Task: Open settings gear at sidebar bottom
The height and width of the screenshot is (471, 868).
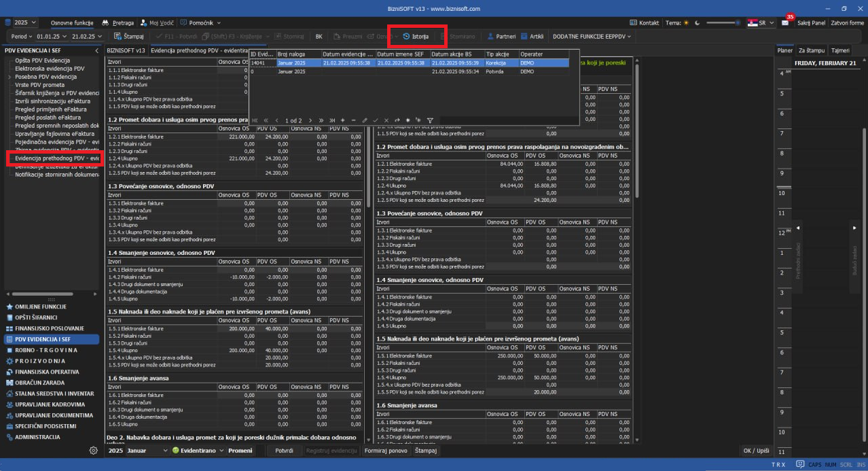Action: (x=93, y=450)
